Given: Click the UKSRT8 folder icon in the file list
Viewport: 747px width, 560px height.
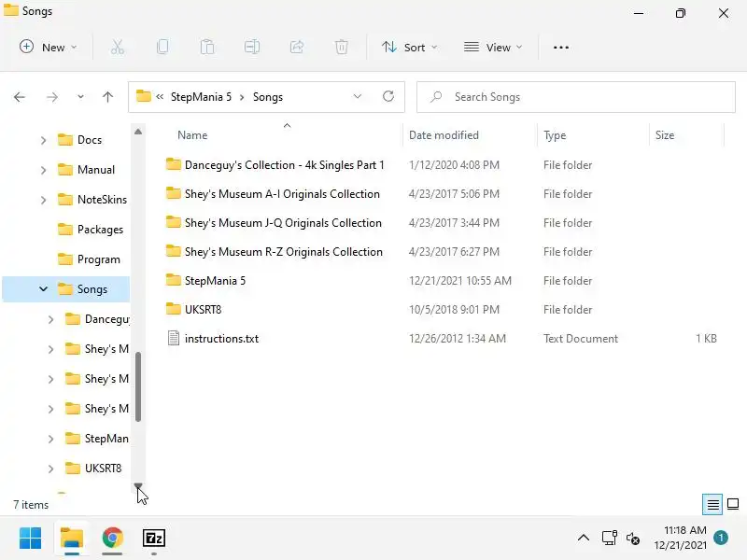Looking at the screenshot, I should (174, 309).
